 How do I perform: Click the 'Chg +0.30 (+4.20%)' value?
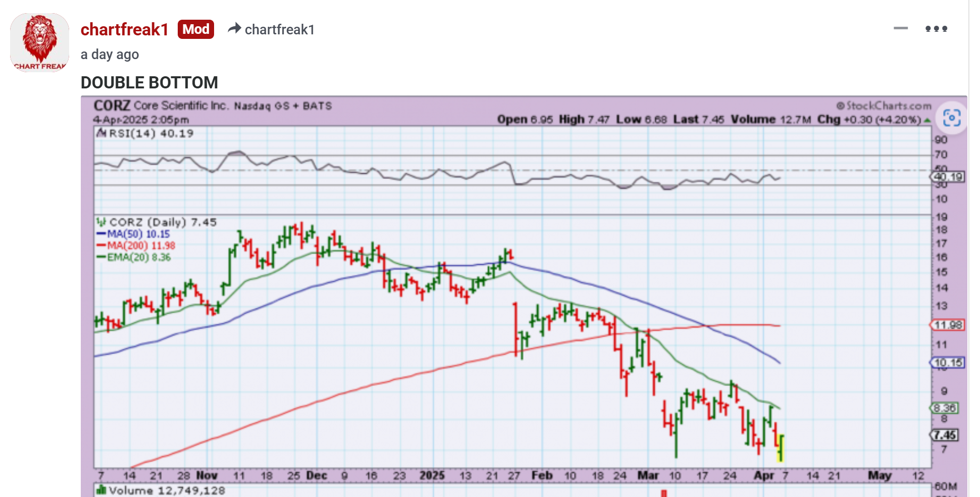coord(869,120)
